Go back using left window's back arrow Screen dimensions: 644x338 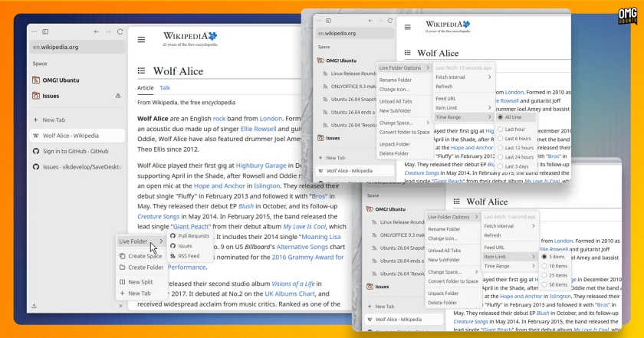tap(97, 31)
